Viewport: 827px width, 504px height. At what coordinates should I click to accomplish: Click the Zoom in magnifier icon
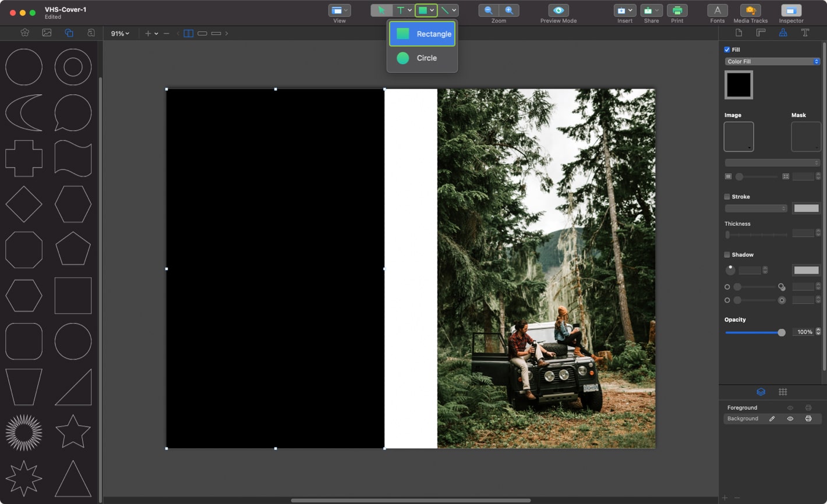pos(508,10)
